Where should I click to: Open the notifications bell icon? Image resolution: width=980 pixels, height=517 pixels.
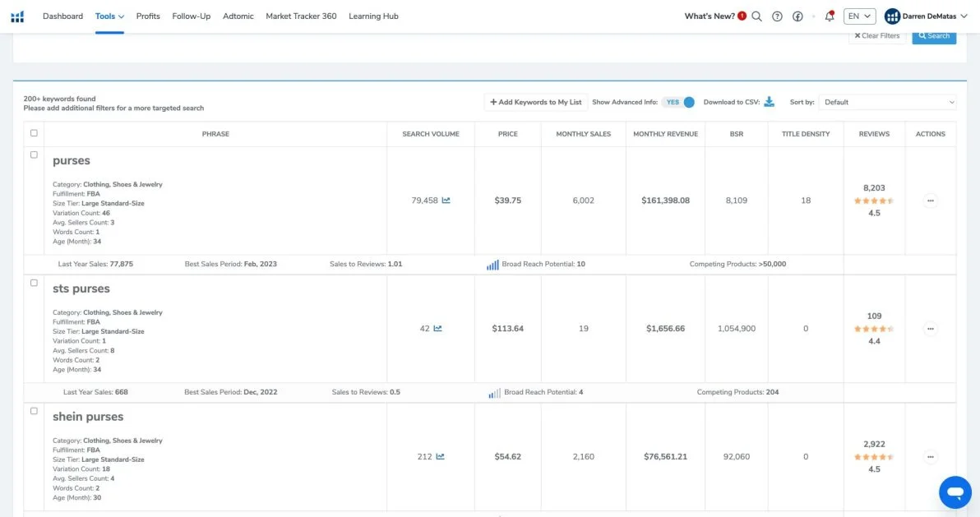click(x=830, y=16)
